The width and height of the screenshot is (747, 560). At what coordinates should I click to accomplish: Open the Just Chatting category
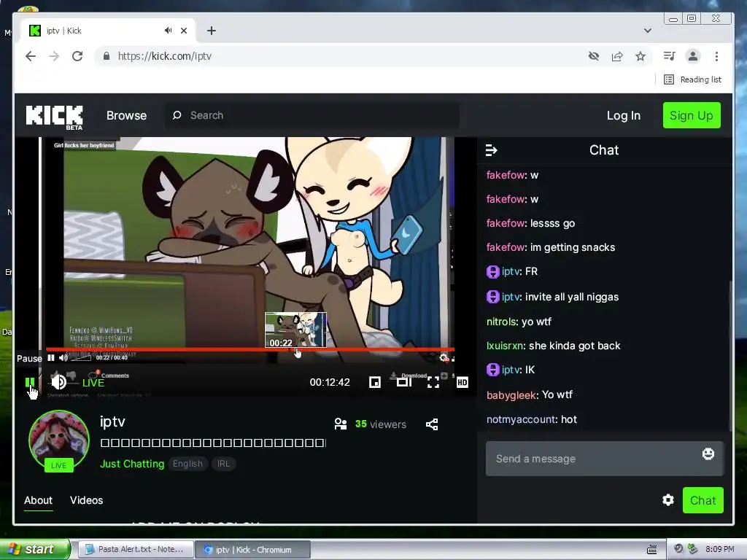point(132,464)
